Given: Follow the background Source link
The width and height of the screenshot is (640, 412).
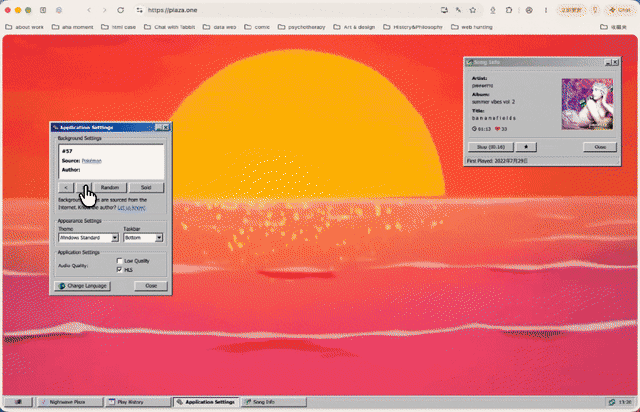Looking at the screenshot, I should [x=91, y=161].
